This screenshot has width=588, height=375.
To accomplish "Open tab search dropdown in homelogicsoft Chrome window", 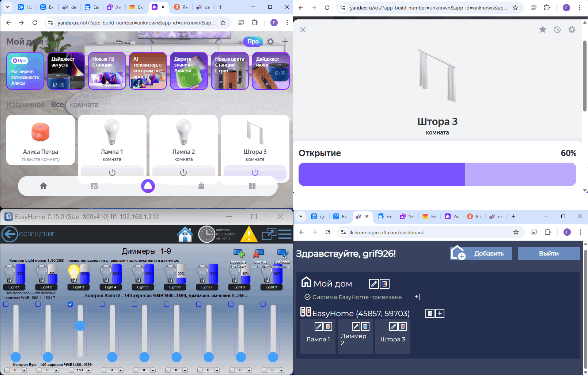I will [x=301, y=216].
